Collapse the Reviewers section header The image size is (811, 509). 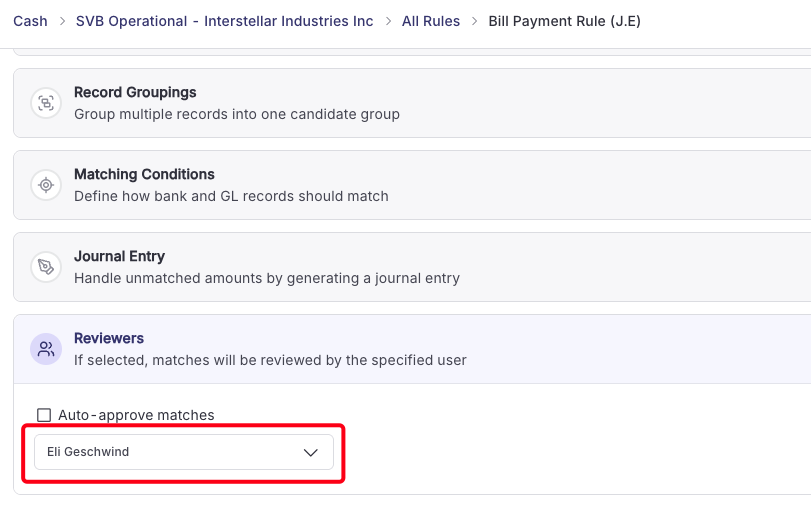tap(412, 349)
